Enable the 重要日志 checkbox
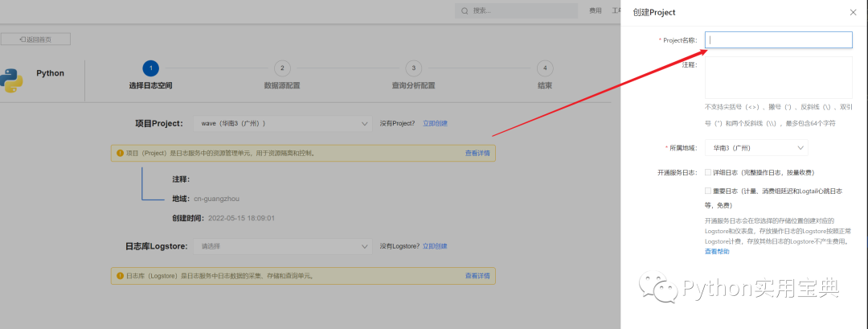Screen dimensions: 868x329 708,191
